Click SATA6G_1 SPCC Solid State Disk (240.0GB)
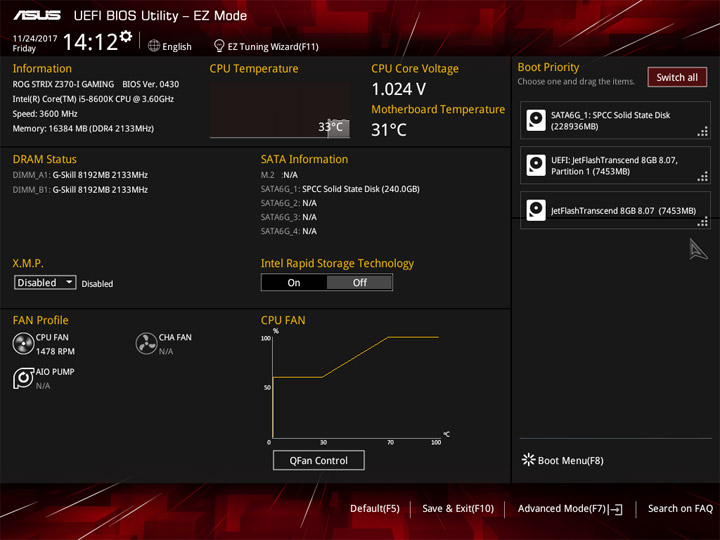This screenshot has width=720, height=540. coord(340,189)
